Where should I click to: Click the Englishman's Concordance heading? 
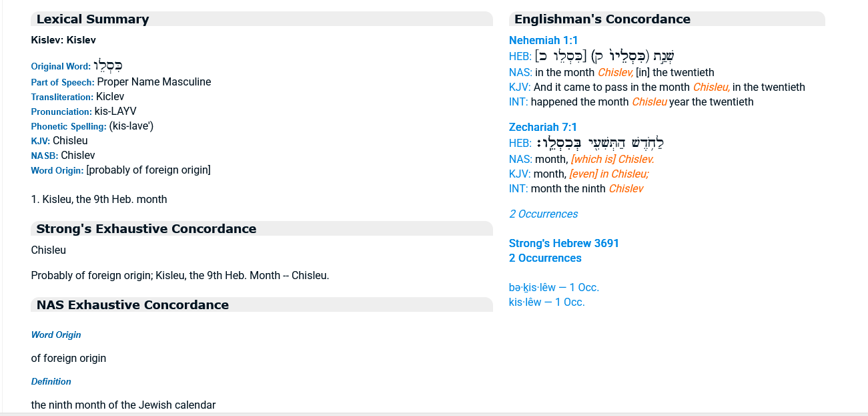tap(602, 19)
